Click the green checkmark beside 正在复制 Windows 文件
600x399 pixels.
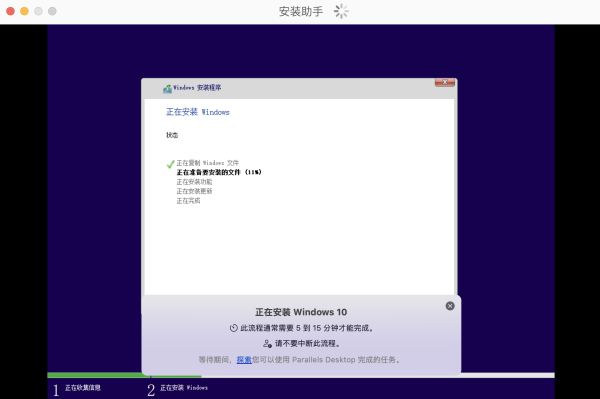171,164
